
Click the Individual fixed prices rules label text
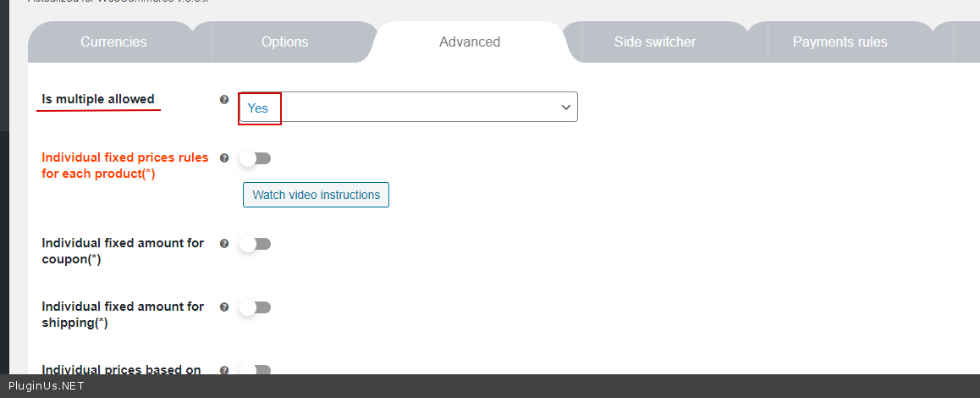pos(124,165)
